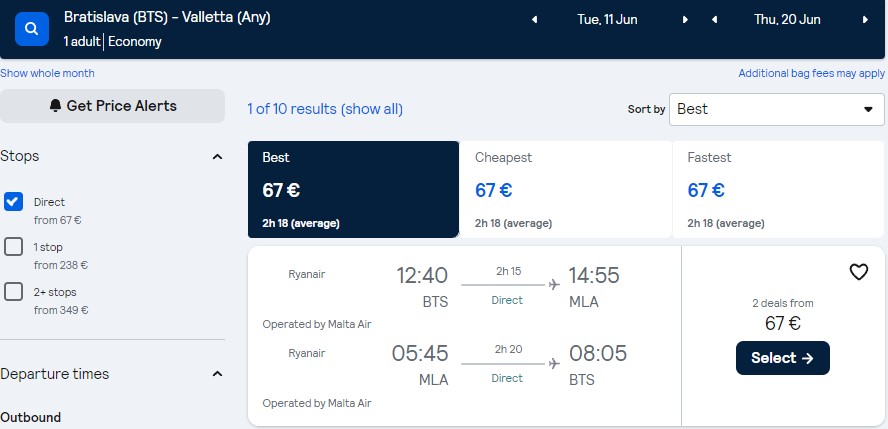Tick the 2+ stops checkbox

14,292
